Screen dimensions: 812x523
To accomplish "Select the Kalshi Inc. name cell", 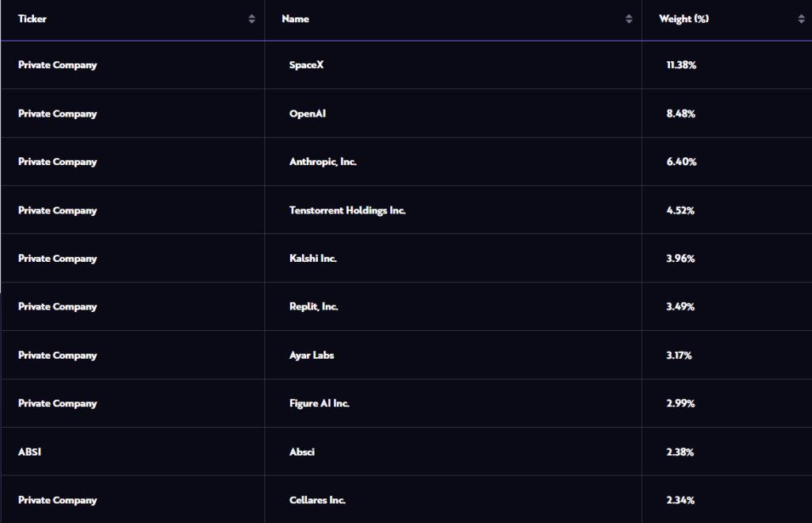I will (312, 258).
